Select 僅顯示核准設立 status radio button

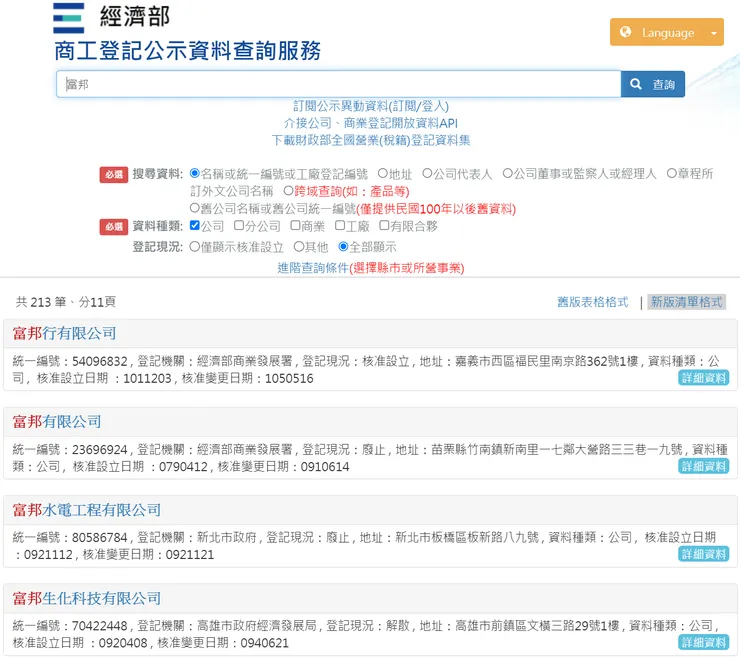tap(194, 246)
